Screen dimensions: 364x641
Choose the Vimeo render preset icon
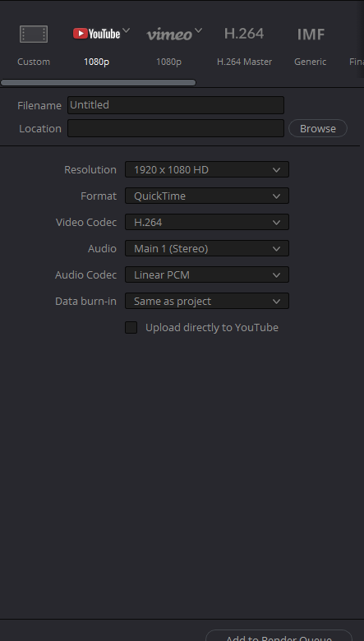pyautogui.click(x=169, y=35)
